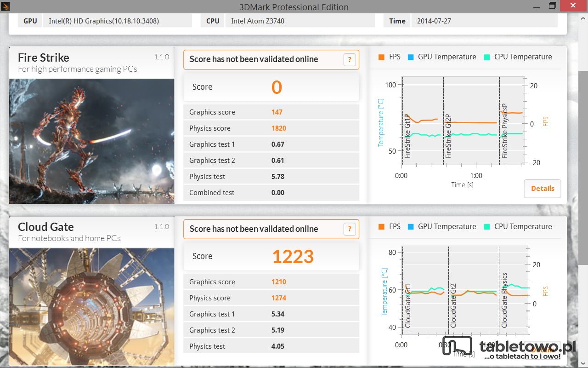Click the Cloud Gate 'Score has not been validated online' banner
588x368 pixels.
(x=271, y=229)
